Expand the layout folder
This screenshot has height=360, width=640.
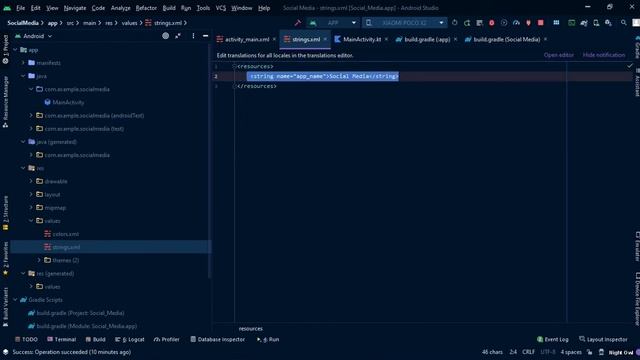coord(31,194)
